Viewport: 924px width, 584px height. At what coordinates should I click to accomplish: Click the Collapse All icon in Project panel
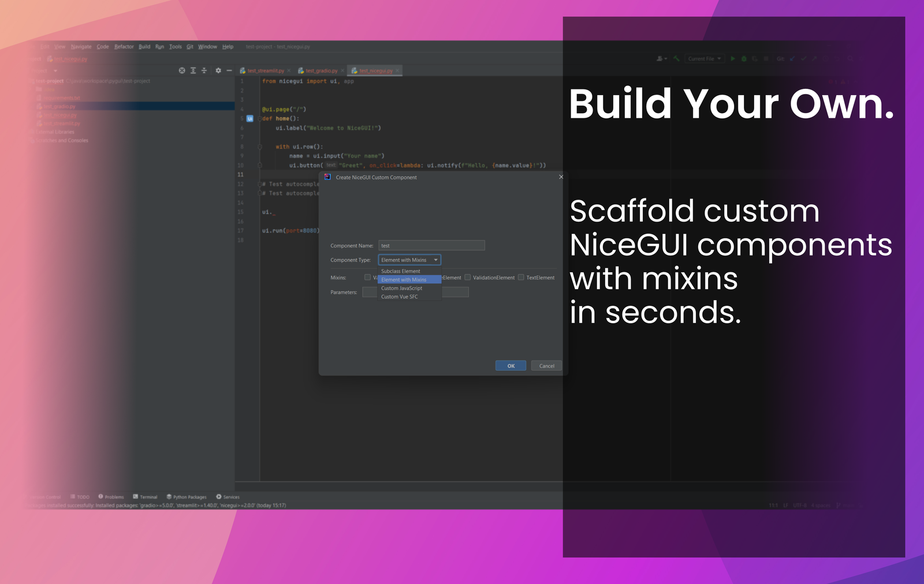point(204,70)
